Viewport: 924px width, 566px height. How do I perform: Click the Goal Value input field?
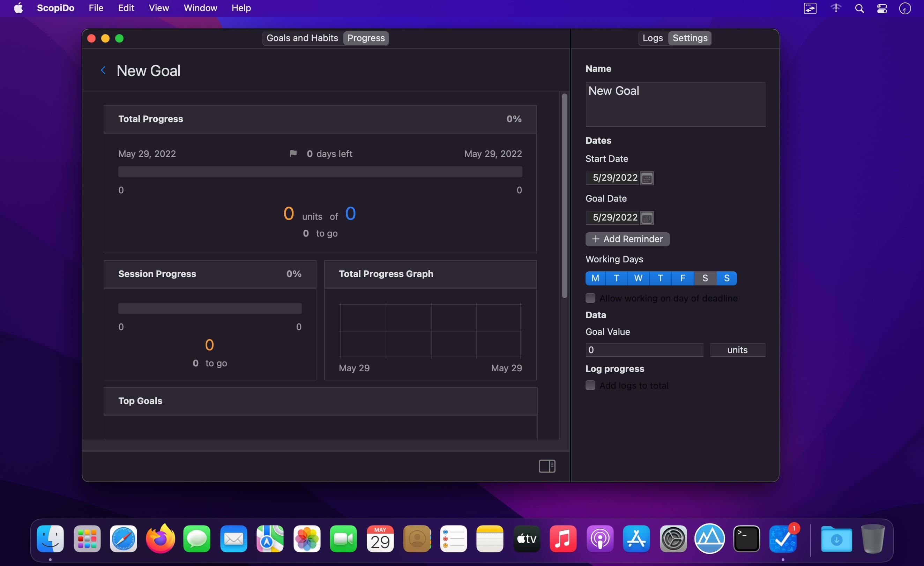point(644,350)
